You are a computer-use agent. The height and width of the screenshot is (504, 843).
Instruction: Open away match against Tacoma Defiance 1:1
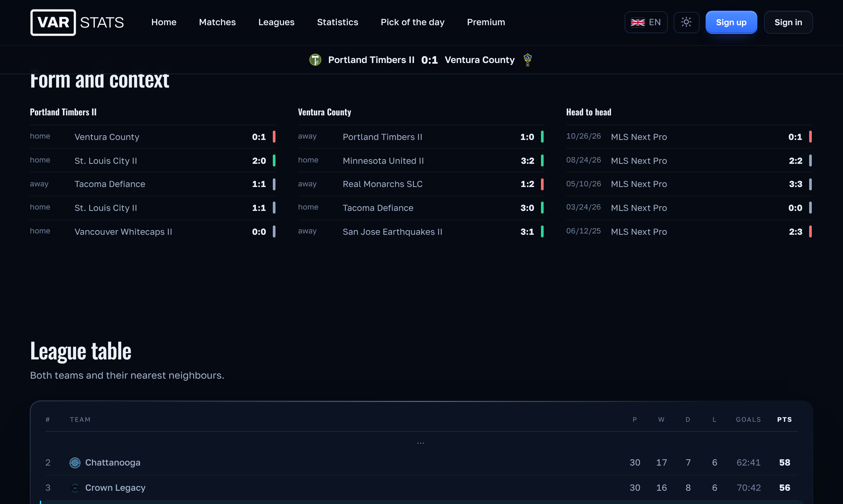coord(153,184)
